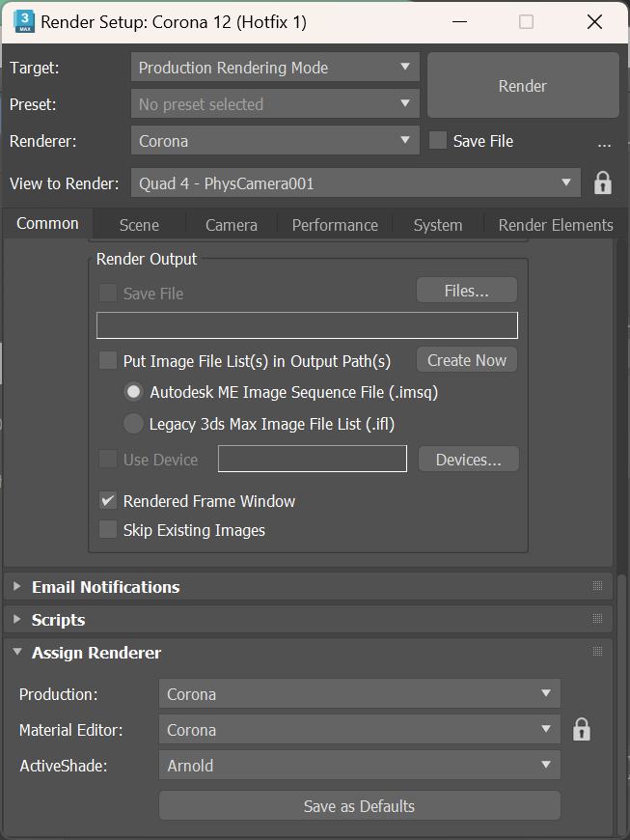Grab the Assign Renderer rollout grip handle
Image resolution: width=630 pixels, height=840 pixels.
click(598, 652)
